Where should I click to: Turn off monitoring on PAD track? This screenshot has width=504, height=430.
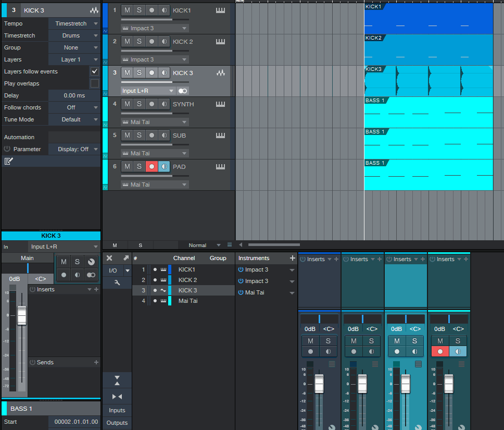pyautogui.click(x=164, y=166)
